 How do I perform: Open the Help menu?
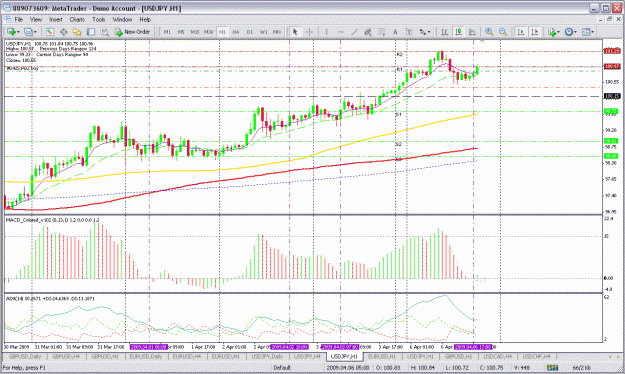coord(145,19)
